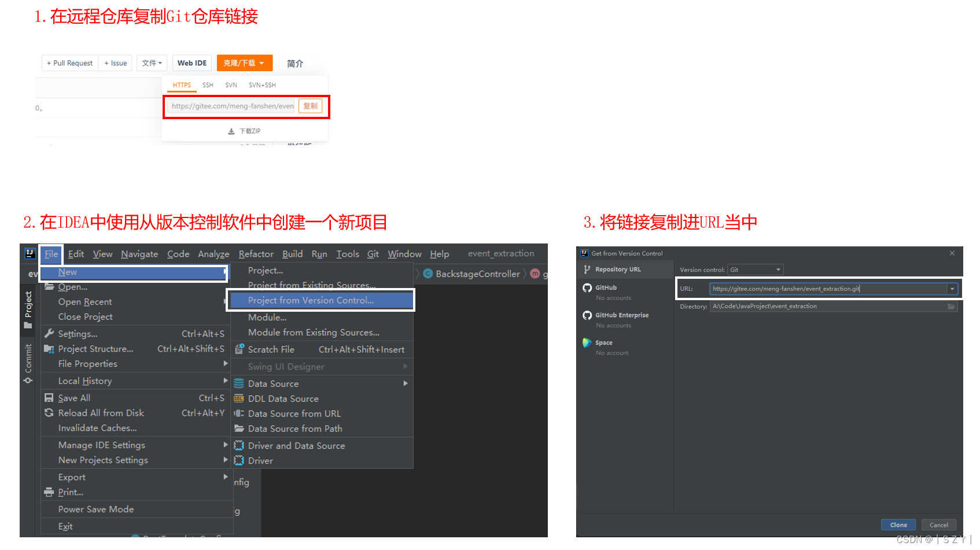Open the 克隆/下载 dropdown button

click(244, 63)
